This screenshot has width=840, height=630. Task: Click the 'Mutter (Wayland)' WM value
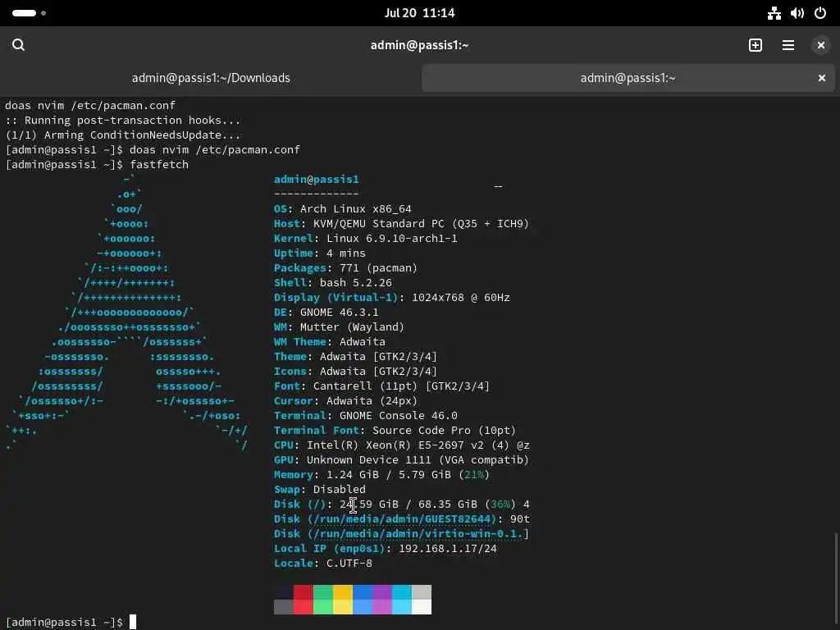point(352,326)
